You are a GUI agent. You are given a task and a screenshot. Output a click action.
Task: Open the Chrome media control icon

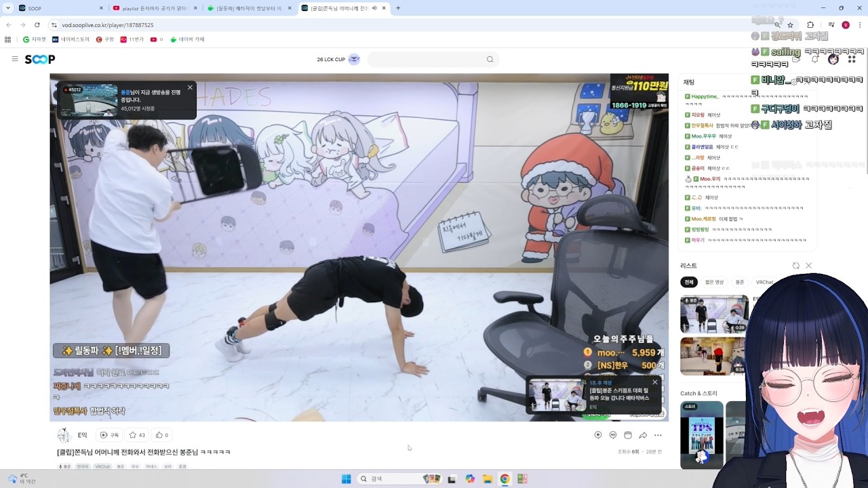click(831, 25)
